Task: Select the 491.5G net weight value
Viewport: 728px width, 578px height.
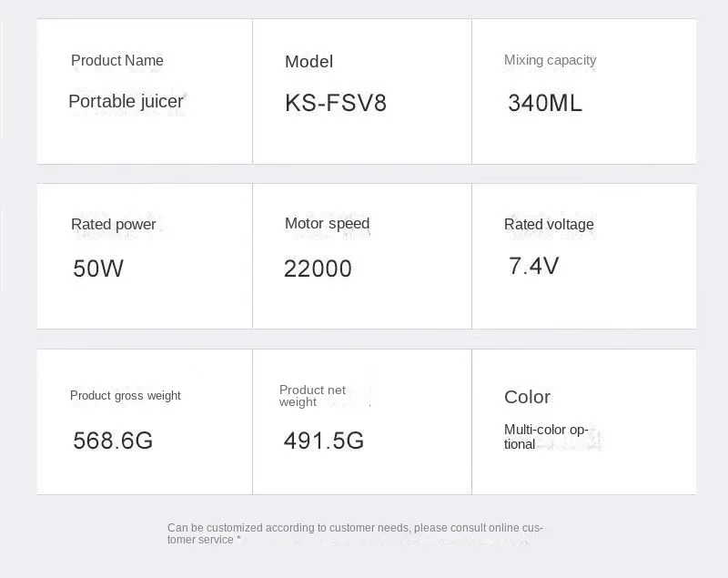Action: coord(324,441)
